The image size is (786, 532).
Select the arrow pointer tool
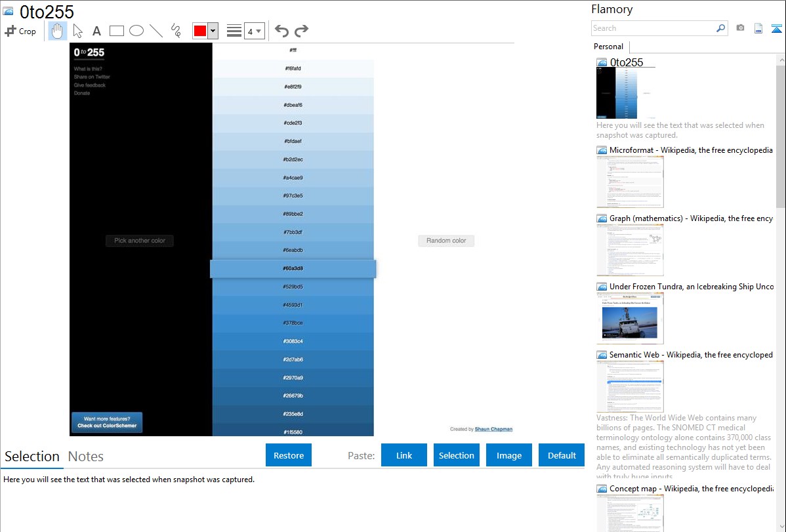[x=77, y=31]
